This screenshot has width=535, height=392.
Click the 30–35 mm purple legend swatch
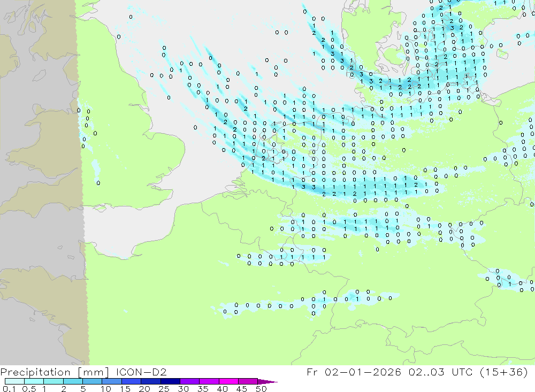click(190, 381)
